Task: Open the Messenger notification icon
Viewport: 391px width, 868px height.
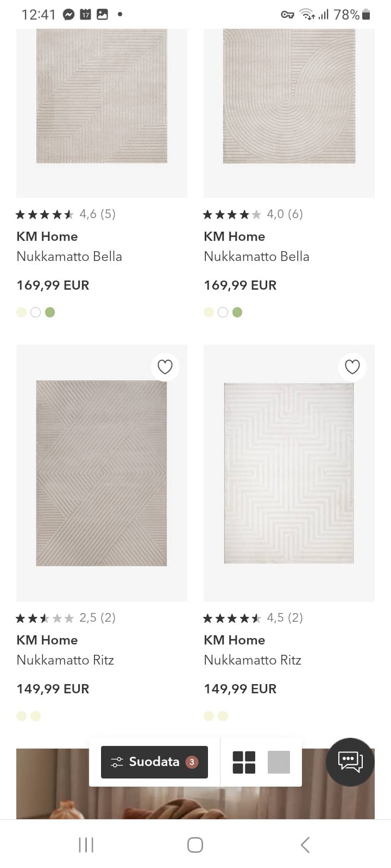Action: click(x=68, y=15)
